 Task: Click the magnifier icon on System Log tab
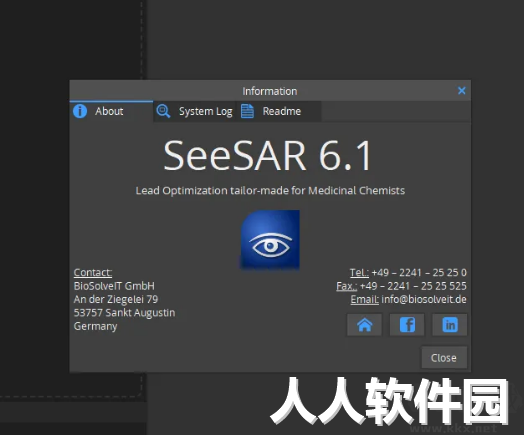[163, 111]
